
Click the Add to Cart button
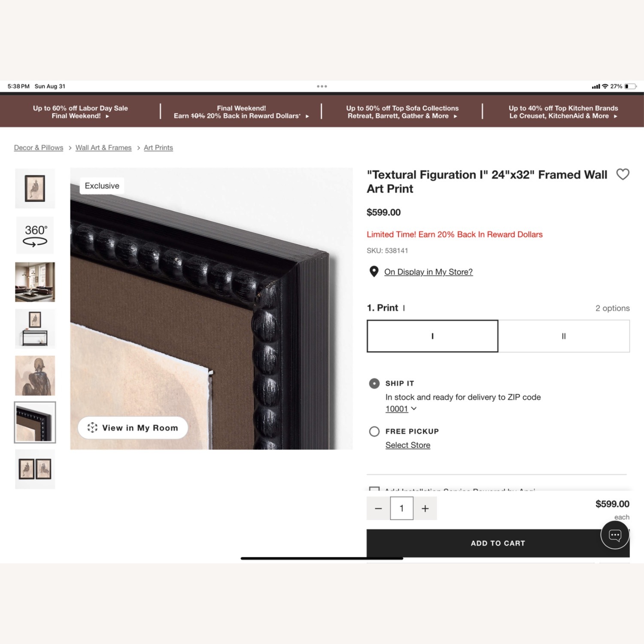(x=498, y=543)
